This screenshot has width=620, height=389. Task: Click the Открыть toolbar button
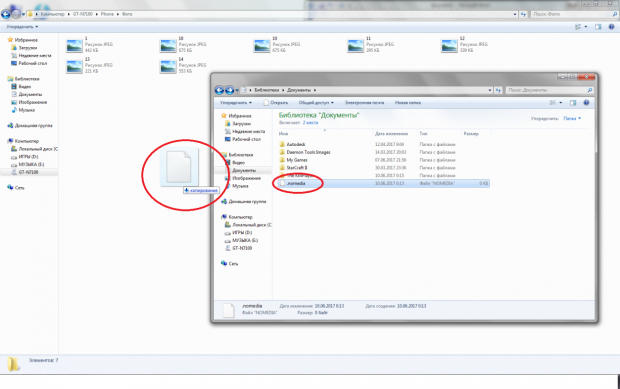(276, 103)
